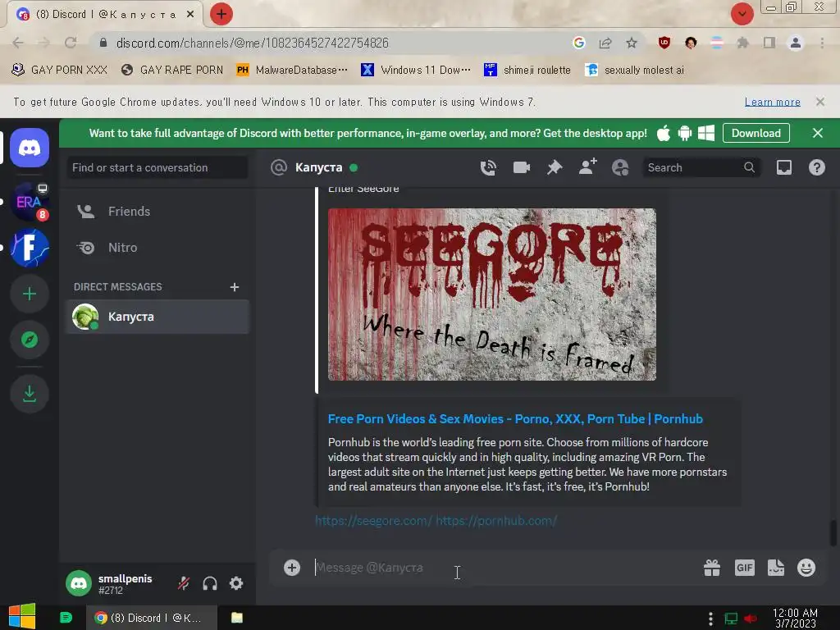Open the Fortnite F server icon
The height and width of the screenshot is (630, 840).
click(30, 248)
